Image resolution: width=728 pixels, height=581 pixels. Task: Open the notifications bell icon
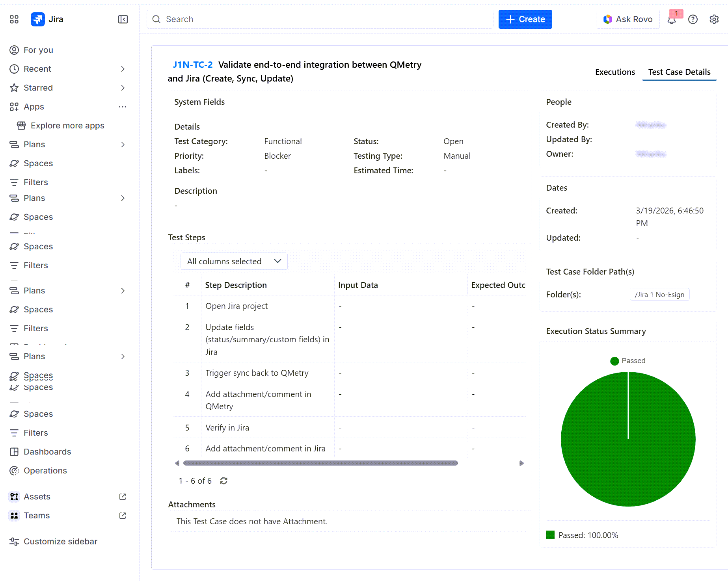coord(672,19)
